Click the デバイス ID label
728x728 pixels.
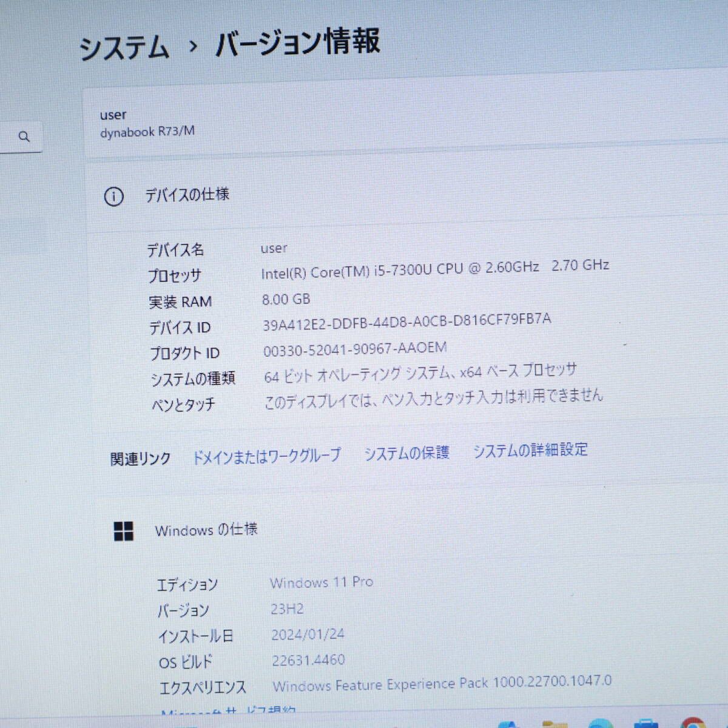pyautogui.click(x=180, y=328)
